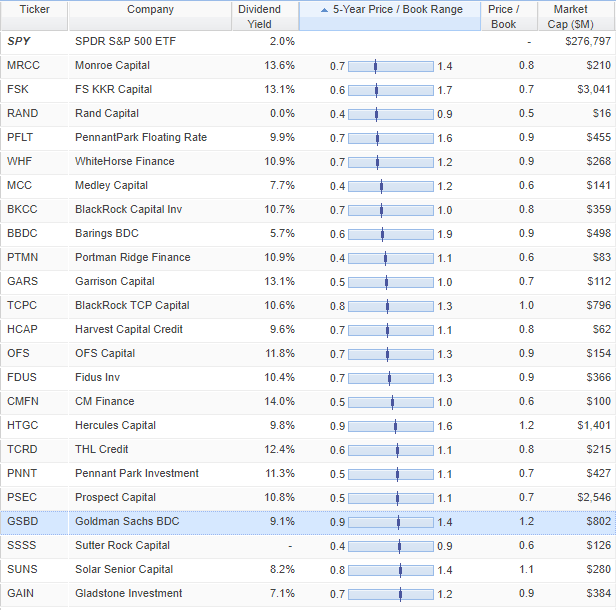Sort by the Price / Book column header
Screen dimensions: 616x610
509,16
